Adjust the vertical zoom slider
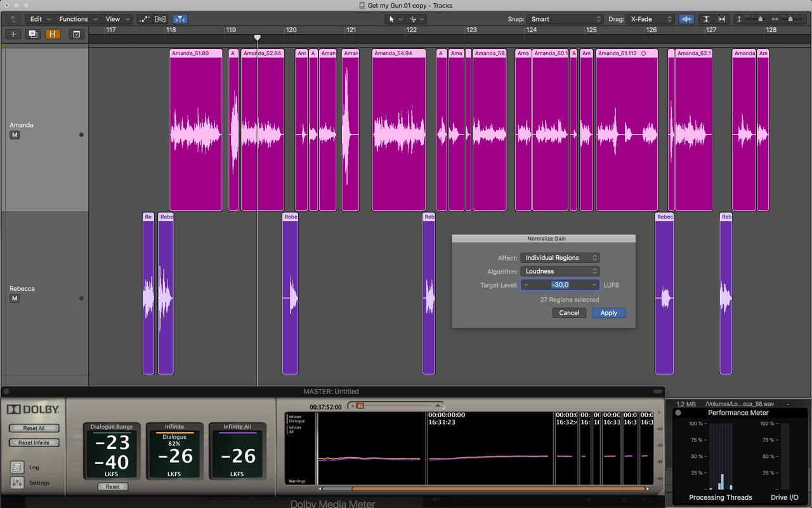Image resolution: width=812 pixels, height=508 pixels. pyautogui.click(x=760, y=19)
